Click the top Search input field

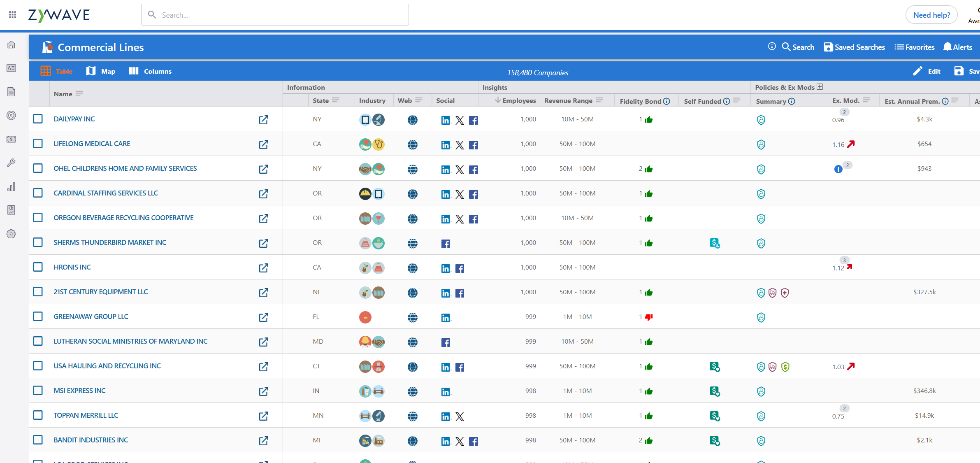point(275,15)
